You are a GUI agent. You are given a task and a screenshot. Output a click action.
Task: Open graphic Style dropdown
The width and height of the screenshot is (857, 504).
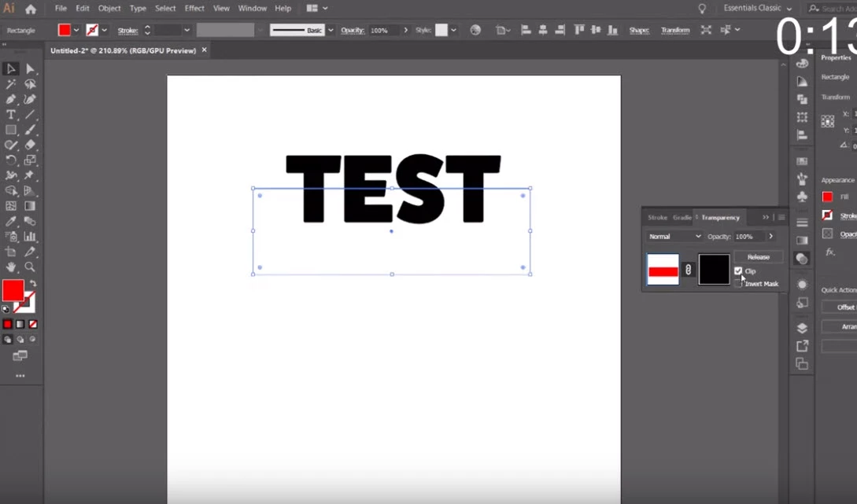pos(453,31)
